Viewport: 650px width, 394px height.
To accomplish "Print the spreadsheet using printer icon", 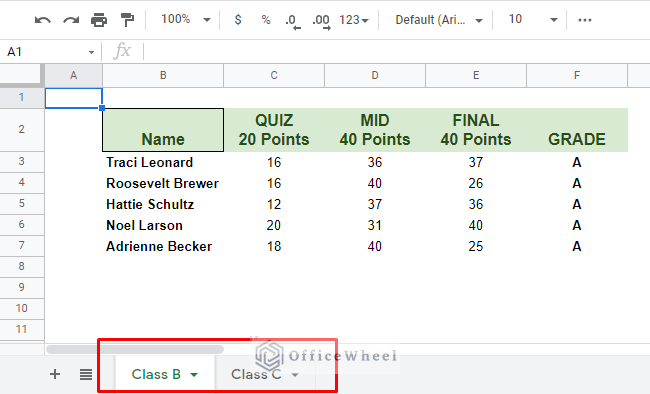I will point(99,19).
